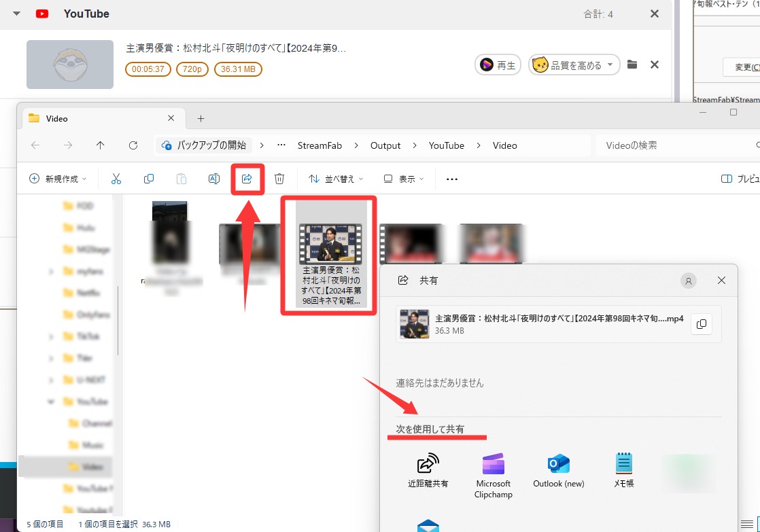
Task: Go up one folder level
Action: click(x=101, y=145)
